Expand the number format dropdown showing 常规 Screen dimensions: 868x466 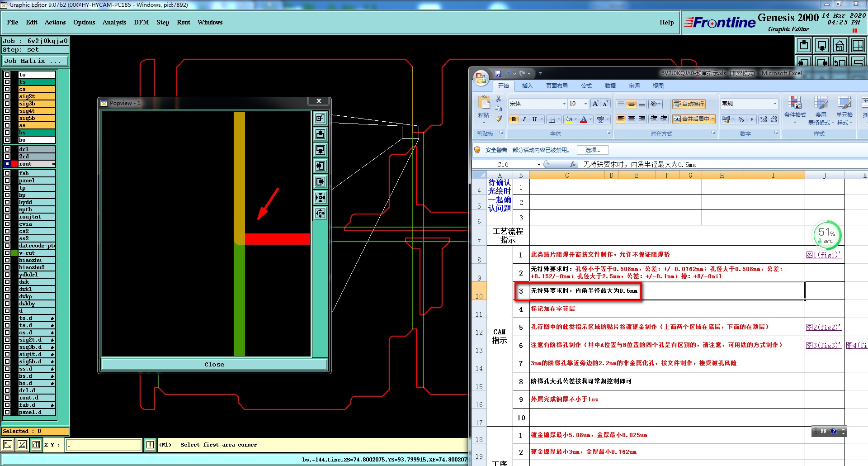(774, 104)
